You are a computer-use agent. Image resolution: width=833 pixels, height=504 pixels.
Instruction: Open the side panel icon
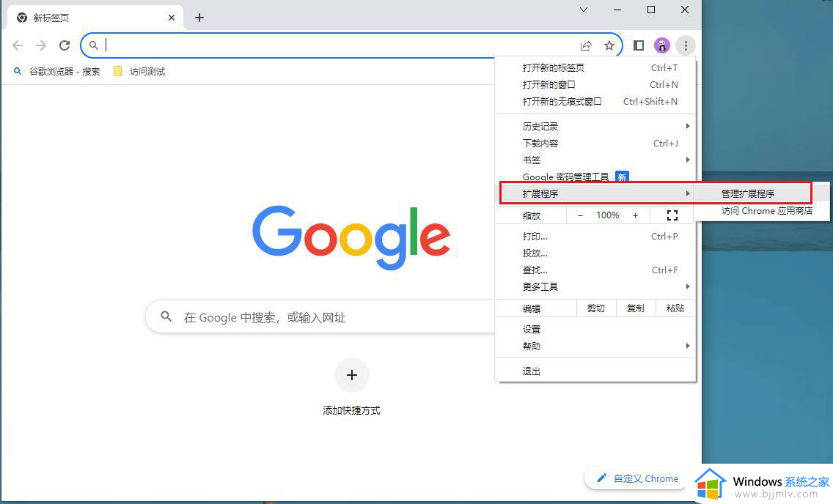[639, 45]
